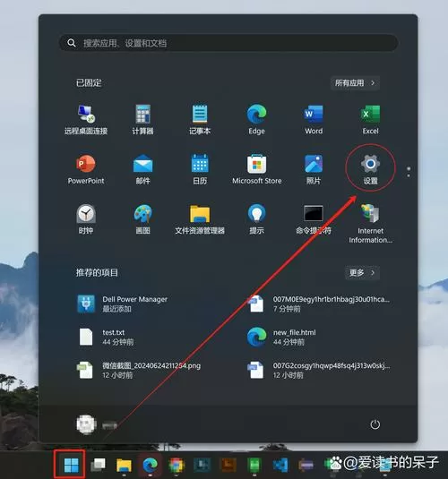Image resolution: width=448 pixels, height=479 pixels.
Task: Open Edge from the taskbar
Action: pyautogui.click(x=150, y=465)
